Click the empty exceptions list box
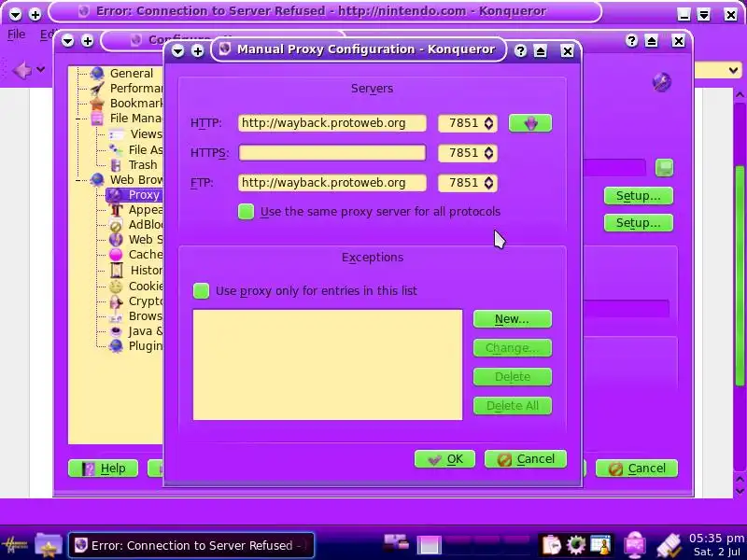Screen dimensions: 747x560 pyautogui.click(x=328, y=365)
